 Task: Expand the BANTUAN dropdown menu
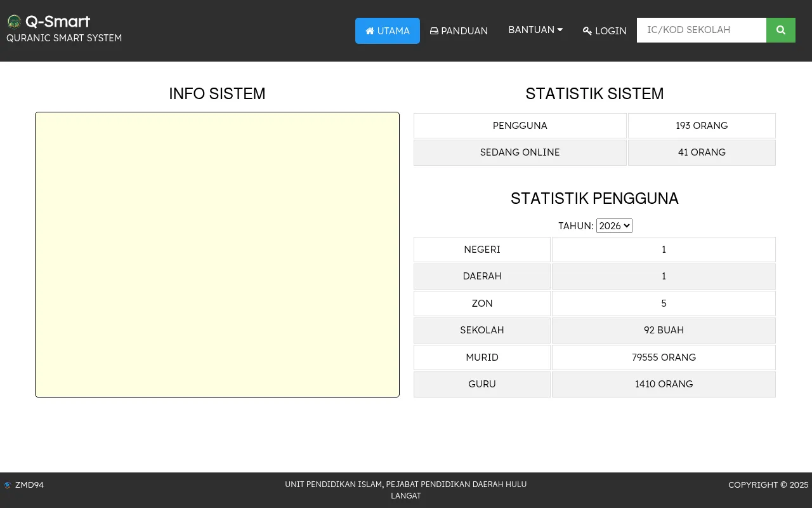[535, 30]
